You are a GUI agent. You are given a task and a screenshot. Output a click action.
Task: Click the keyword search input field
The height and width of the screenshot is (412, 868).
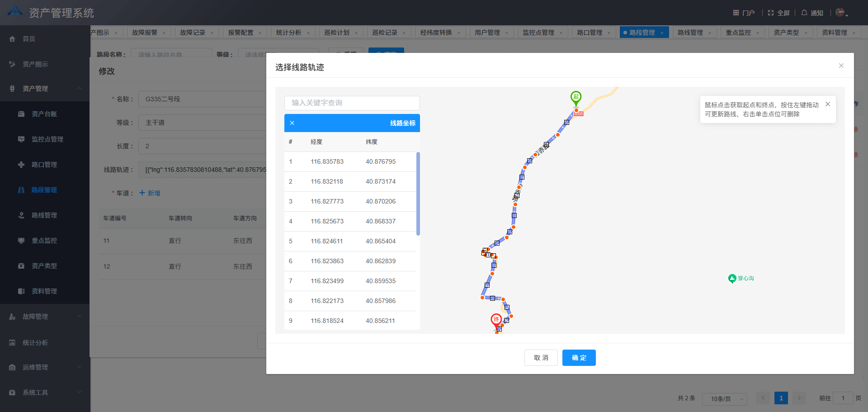pyautogui.click(x=352, y=103)
